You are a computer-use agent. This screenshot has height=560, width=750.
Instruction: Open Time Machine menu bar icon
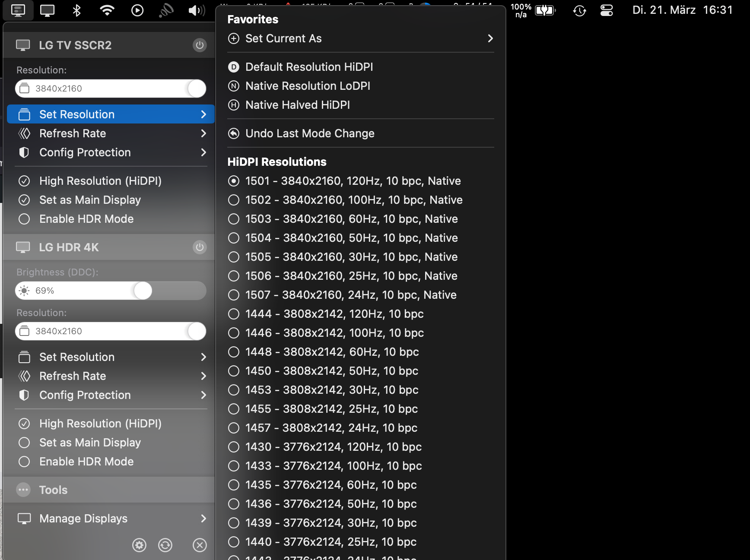pos(579,10)
